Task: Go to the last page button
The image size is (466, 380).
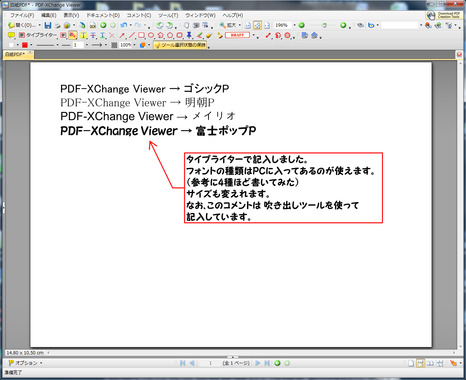Action: [267, 363]
